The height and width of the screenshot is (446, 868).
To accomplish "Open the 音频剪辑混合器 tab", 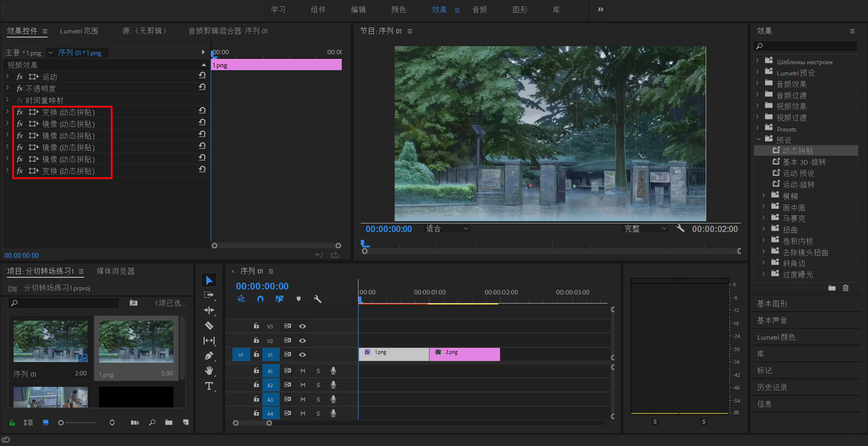I will click(x=228, y=31).
